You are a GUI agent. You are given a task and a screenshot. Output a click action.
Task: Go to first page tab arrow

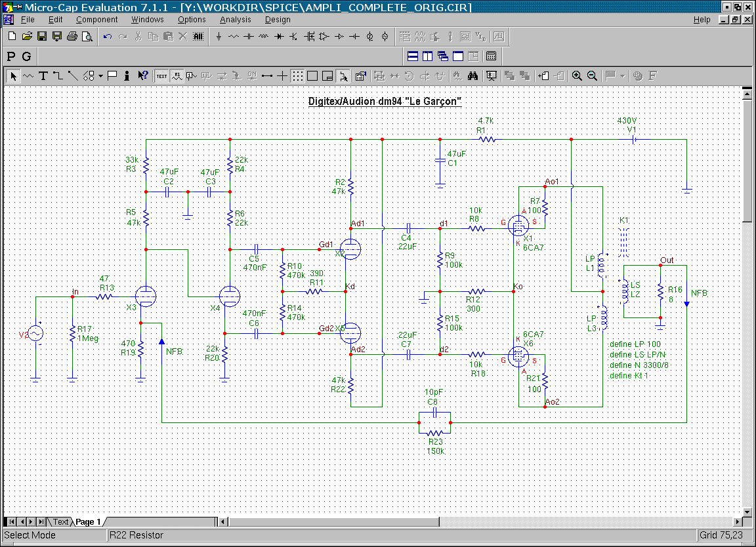pyautogui.click(x=12, y=521)
